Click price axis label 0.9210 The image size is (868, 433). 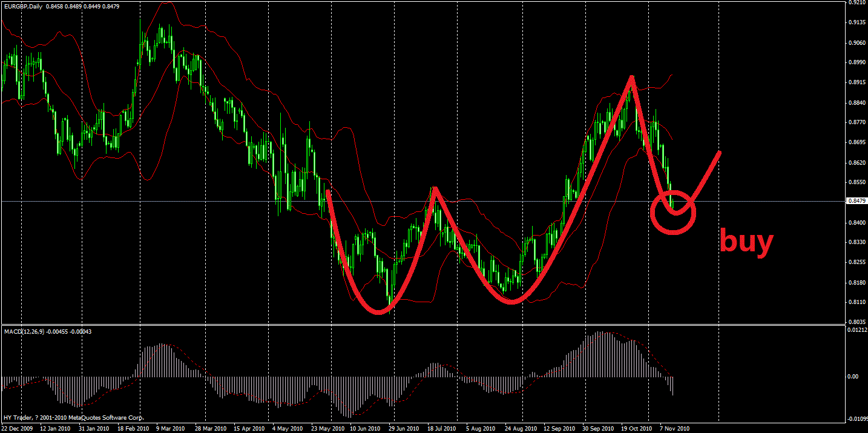(856, 3)
